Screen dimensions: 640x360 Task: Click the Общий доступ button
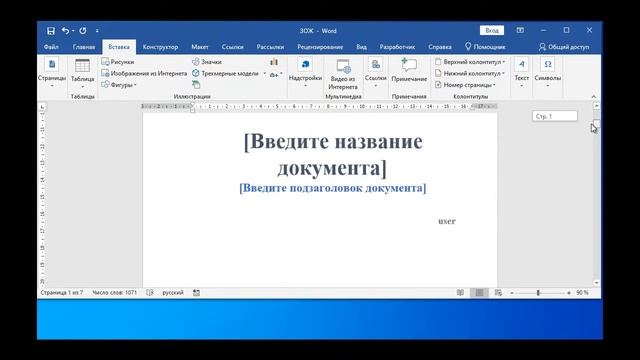pyautogui.click(x=564, y=47)
